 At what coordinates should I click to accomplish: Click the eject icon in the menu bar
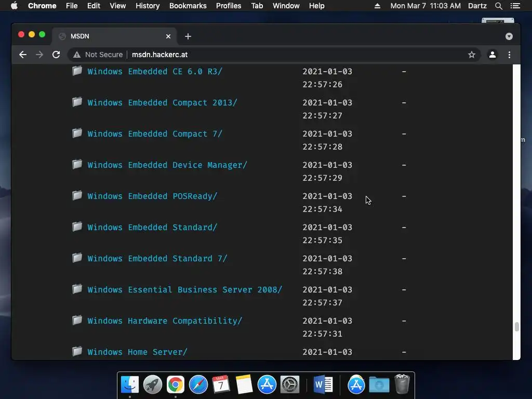click(377, 6)
